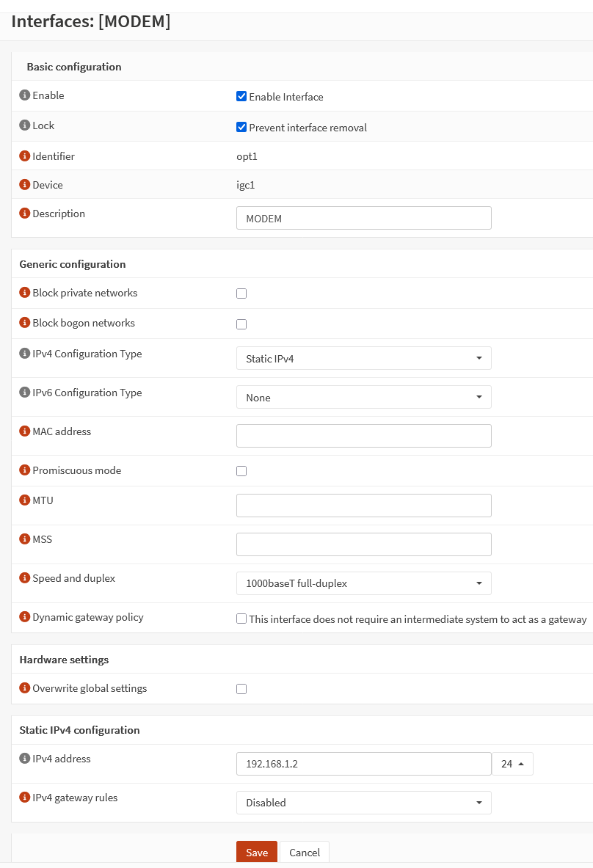Screen dimensions: 593x868
Task: Click the info icon beside Overwrite global settings
Action: pyautogui.click(x=24, y=688)
